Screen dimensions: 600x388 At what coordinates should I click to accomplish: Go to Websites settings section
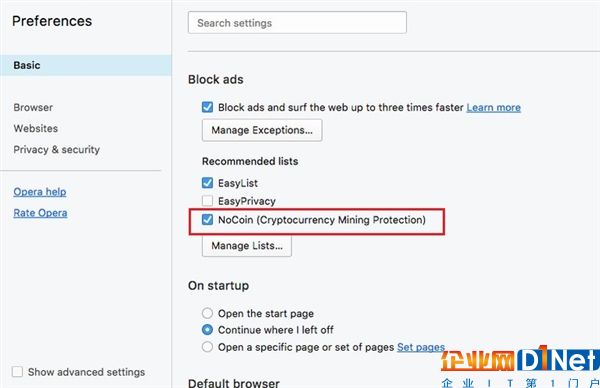(x=36, y=129)
